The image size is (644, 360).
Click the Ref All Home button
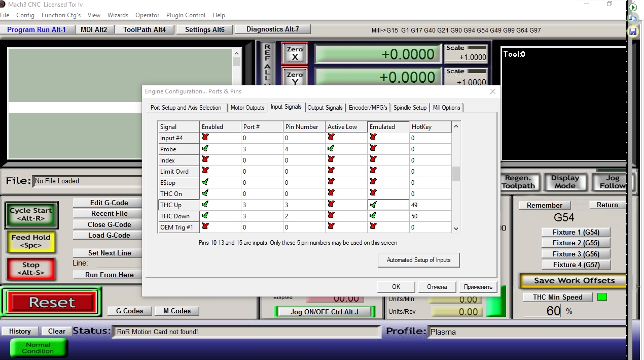click(267, 63)
